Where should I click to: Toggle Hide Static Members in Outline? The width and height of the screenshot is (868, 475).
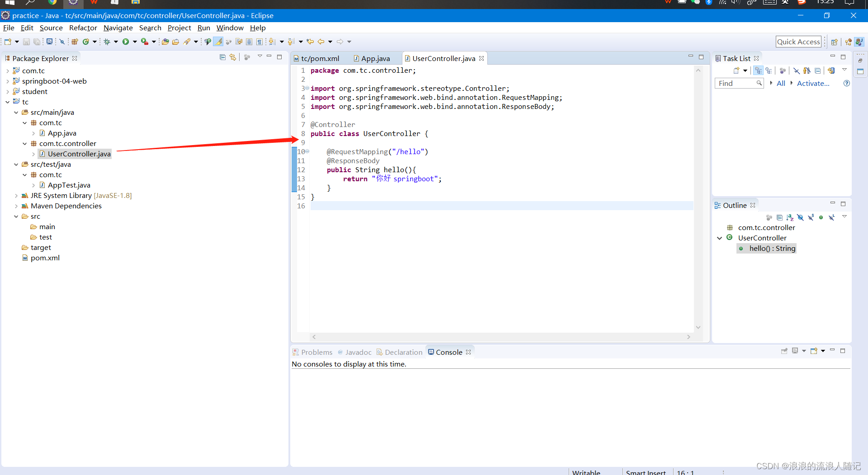pos(811,217)
